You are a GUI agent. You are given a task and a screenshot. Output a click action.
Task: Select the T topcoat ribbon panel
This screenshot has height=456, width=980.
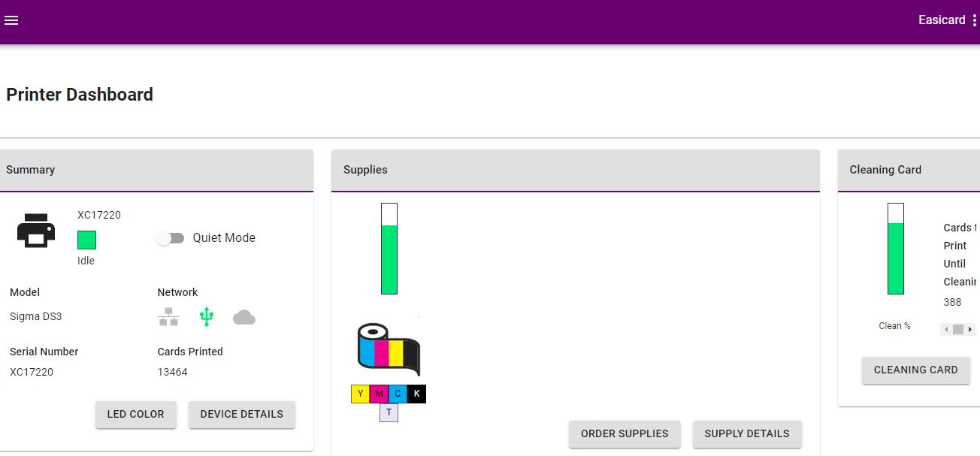click(x=389, y=412)
